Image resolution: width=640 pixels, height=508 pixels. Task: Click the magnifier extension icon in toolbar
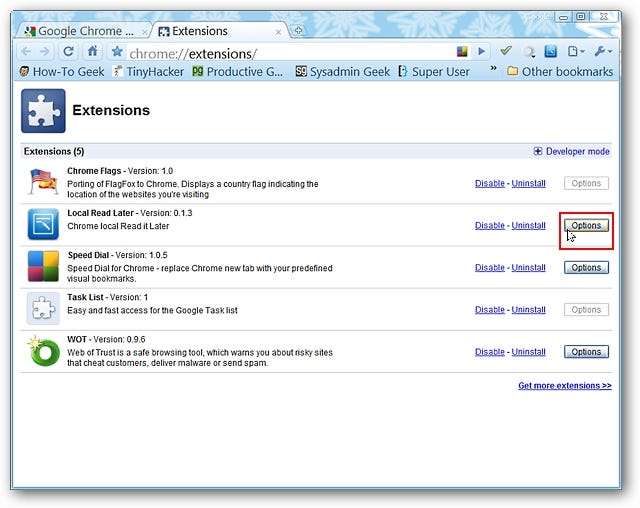pyautogui.click(x=529, y=52)
